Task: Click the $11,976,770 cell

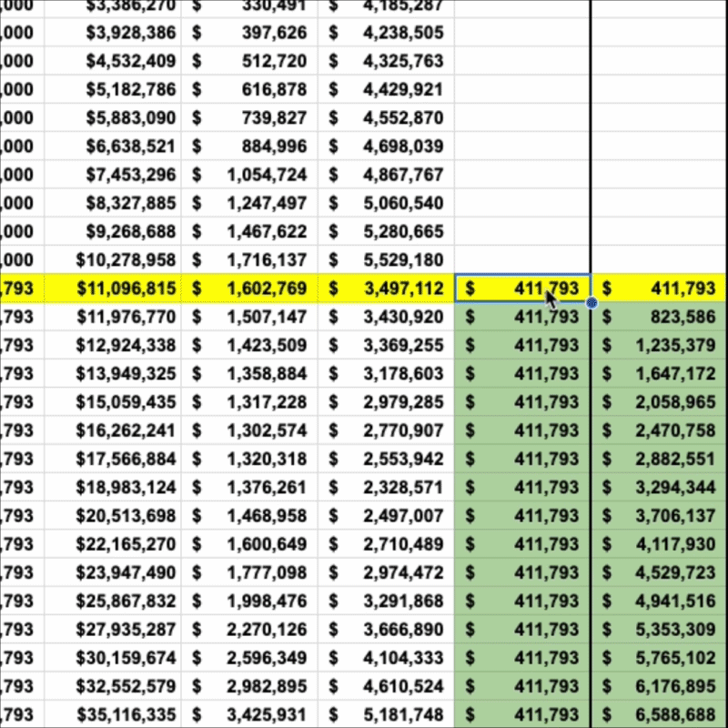Action: pyautogui.click(x=113, y=317)
